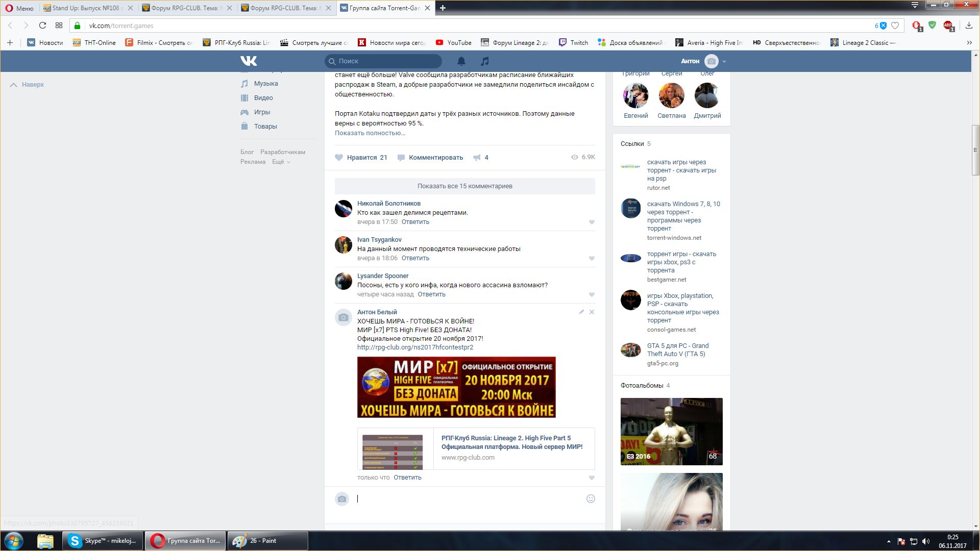Delete Антон Белый comment with X icon
980x551 pixels.
pos(592,312)
